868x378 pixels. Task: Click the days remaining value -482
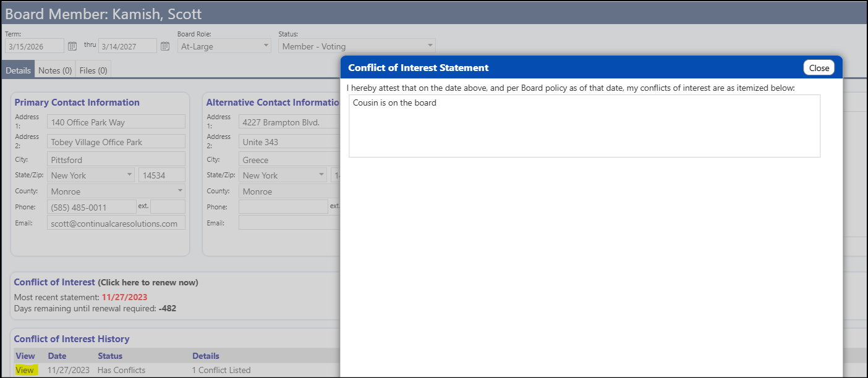pos(168,308)
